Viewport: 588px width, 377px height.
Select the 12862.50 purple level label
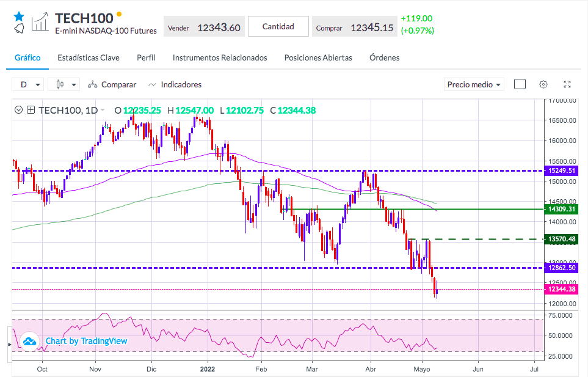pos(561,268)
